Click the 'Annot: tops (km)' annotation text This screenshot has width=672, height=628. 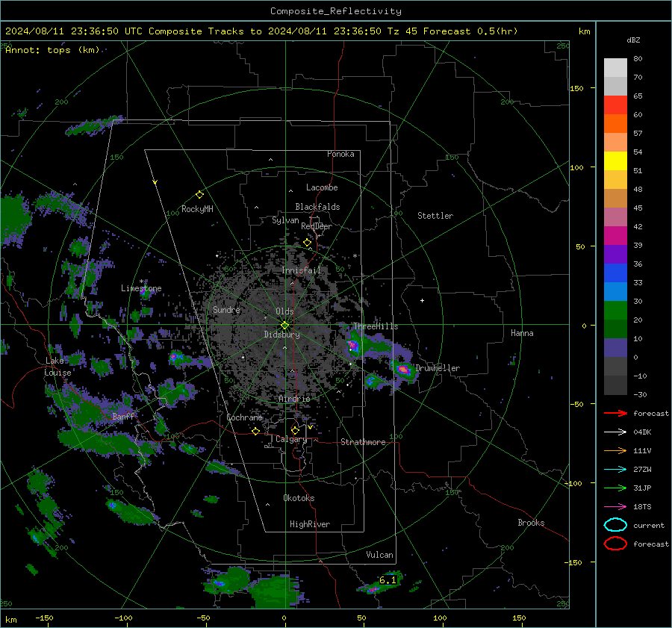(x=53, y=50)
